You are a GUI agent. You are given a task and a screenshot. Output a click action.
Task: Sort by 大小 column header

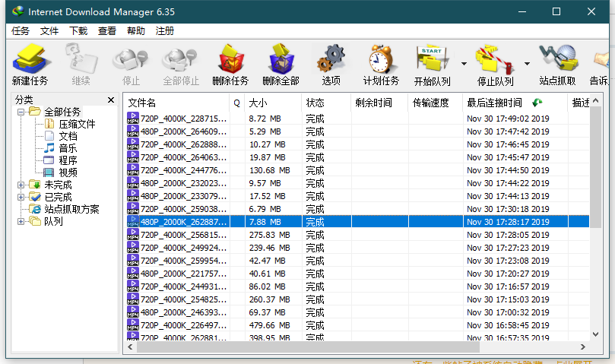273,103
